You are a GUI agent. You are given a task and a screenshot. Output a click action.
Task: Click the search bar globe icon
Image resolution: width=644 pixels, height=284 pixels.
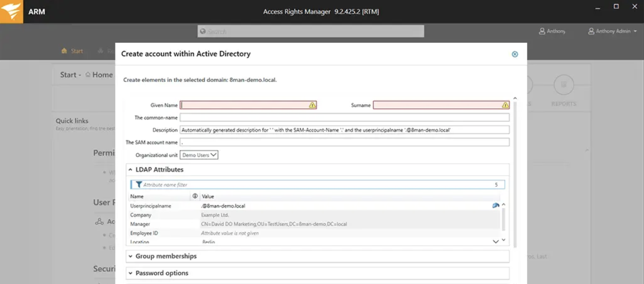pos(203,31)
